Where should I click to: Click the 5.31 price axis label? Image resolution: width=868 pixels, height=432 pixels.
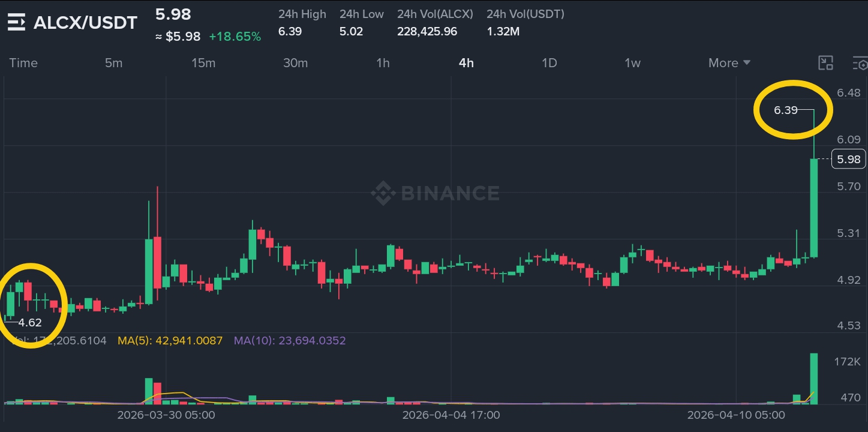click(x=848, y=233)
